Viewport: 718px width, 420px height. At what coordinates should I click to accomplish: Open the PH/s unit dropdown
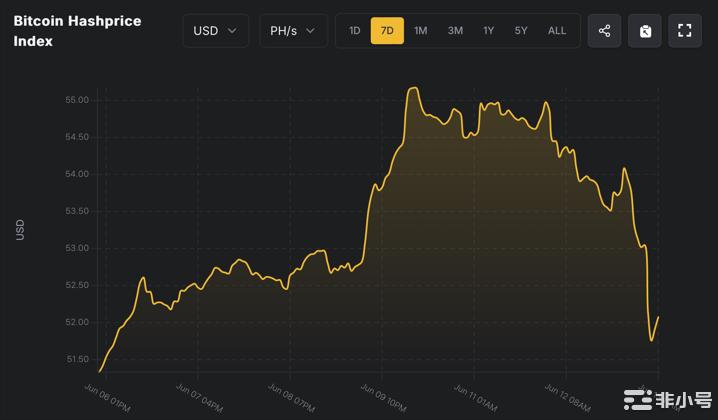coord(294,31)
